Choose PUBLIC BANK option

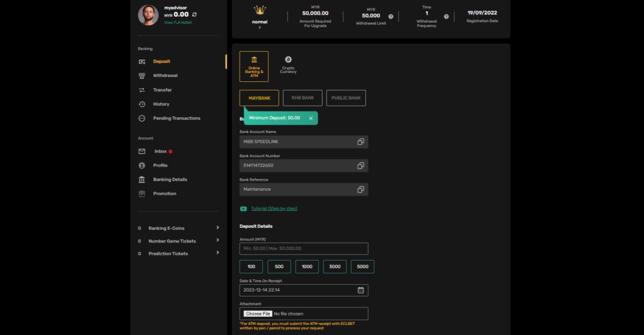tap(346, 98)
